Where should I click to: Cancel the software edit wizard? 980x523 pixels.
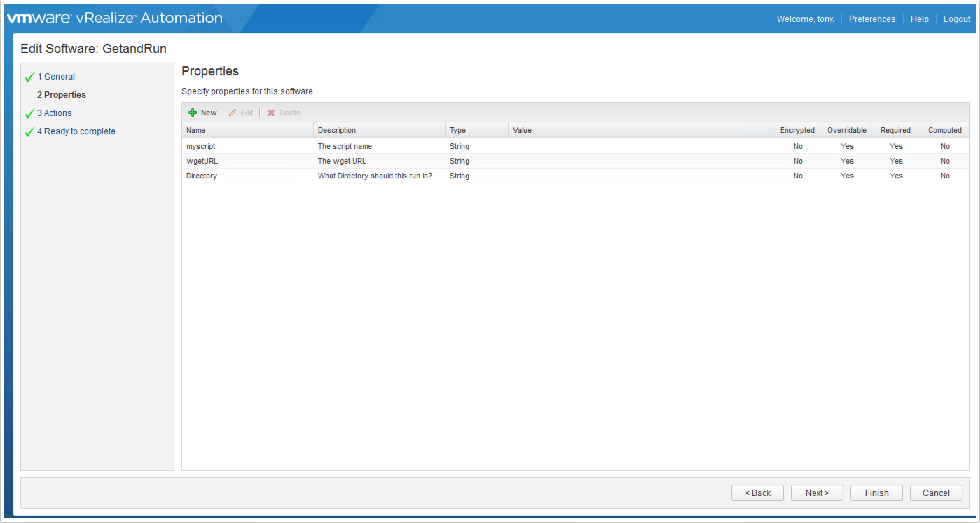click(936, 493)
